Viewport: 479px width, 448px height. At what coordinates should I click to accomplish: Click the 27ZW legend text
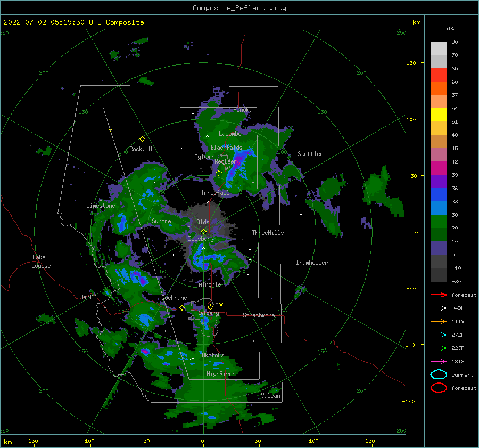[458, 335]
